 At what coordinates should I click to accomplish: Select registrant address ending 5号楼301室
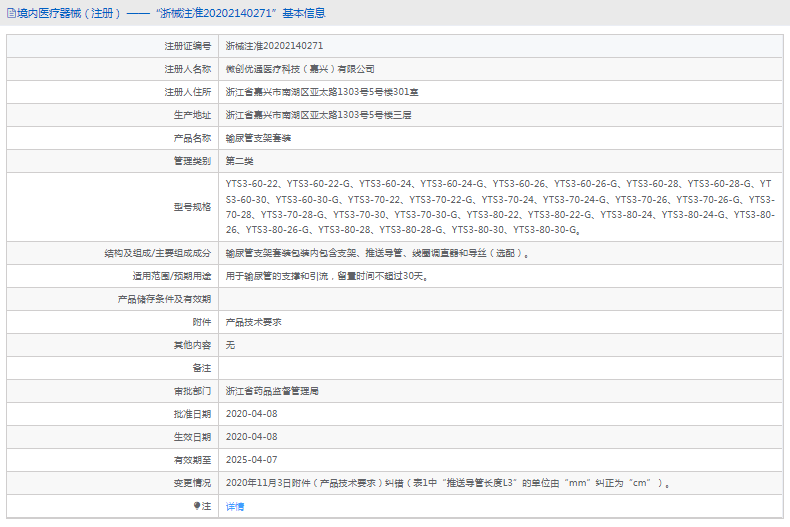pyautogui.click(x=322, y=92)
